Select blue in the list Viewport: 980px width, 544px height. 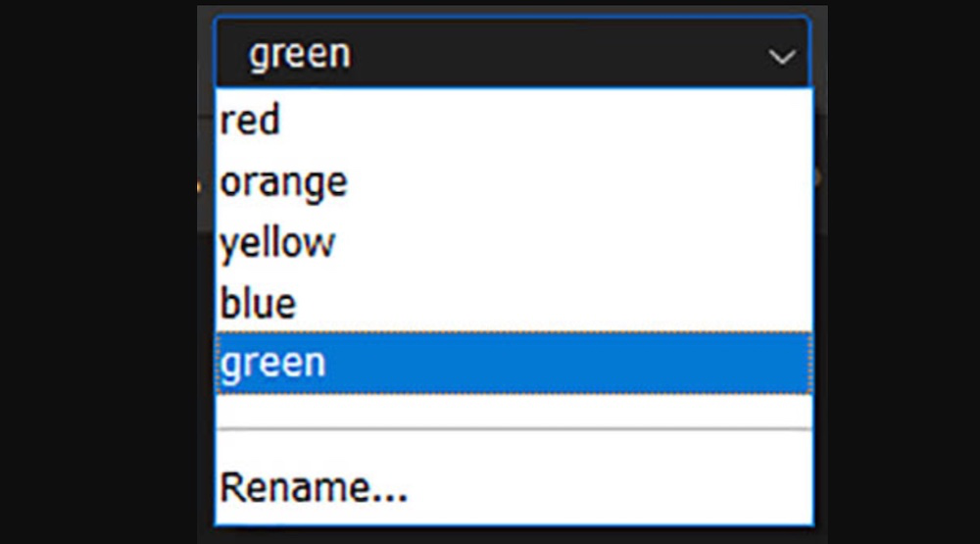258,303
